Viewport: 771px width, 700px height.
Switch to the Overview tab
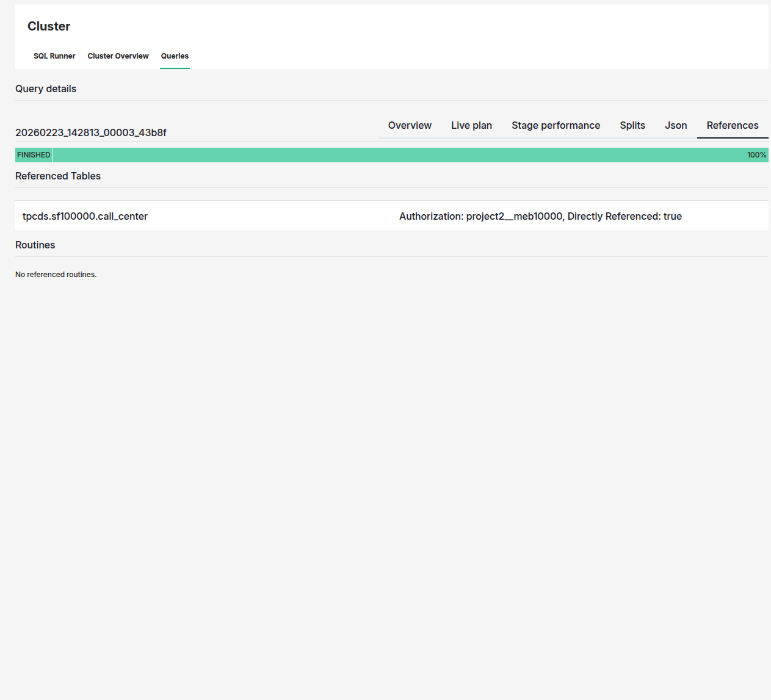[410, 126]
